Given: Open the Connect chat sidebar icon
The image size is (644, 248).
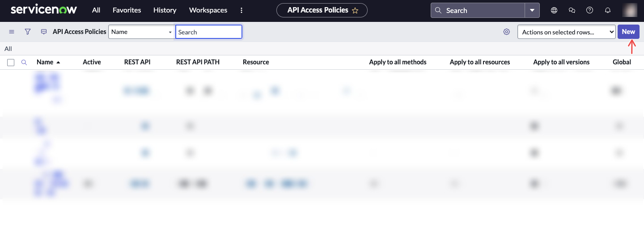Looking at the screenshot, I should click(x=572, y=10).
